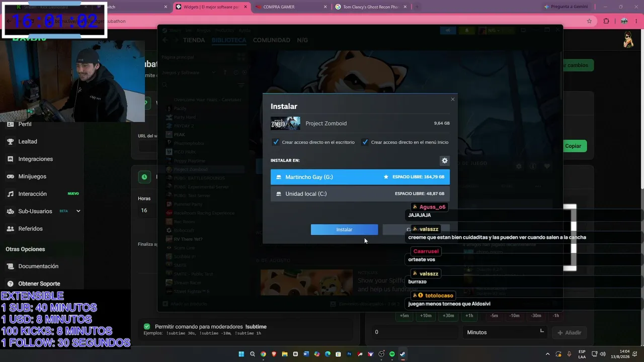Screen dimensions: 644x362
Task: Select the Martincho Gay (G:) drive
Action: pyautogui.click(x=360, y=177)
